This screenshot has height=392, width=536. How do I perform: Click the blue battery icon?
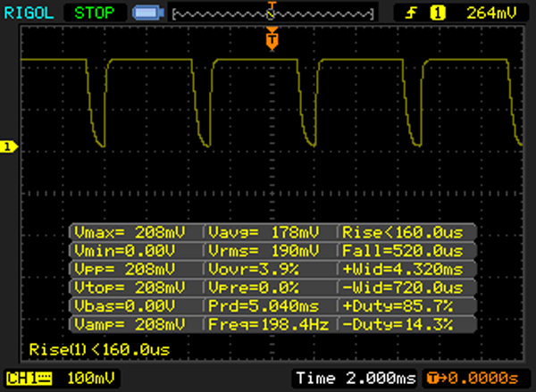click(148, 13)
